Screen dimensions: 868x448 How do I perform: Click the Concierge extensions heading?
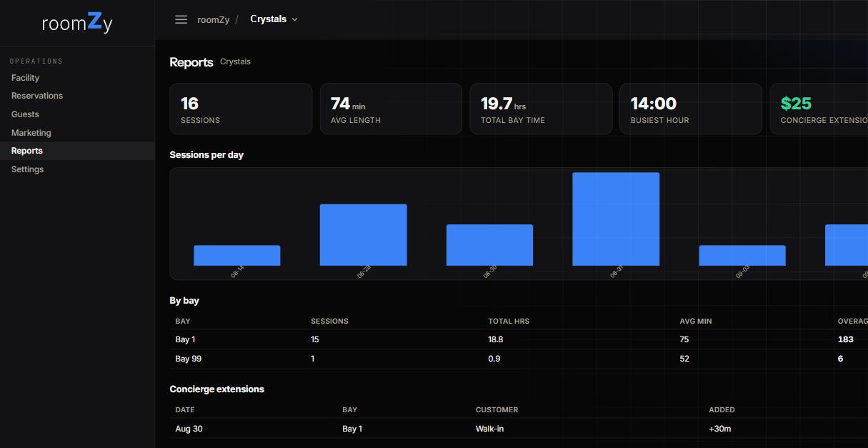[x=217, y=389]
